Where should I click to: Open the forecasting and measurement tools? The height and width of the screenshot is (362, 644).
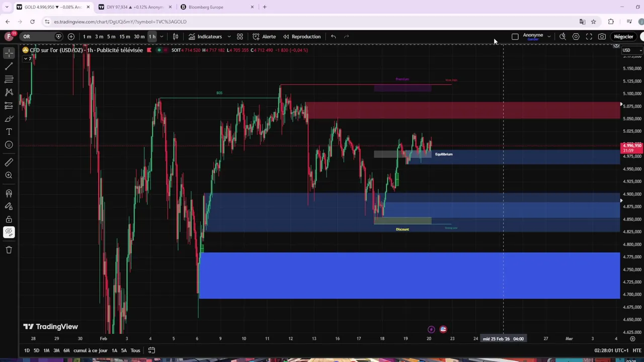tap(9, 105)
